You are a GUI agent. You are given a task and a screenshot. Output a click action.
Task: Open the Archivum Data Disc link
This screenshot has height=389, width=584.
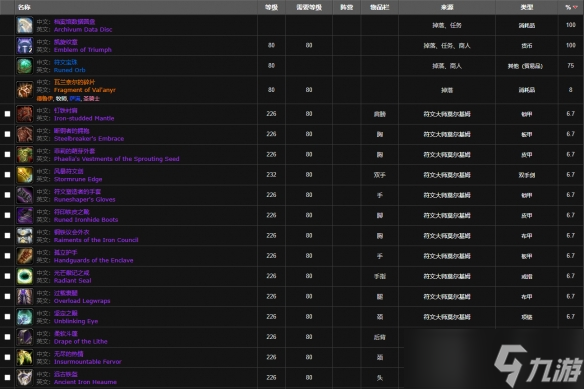(x=83, y=29)
